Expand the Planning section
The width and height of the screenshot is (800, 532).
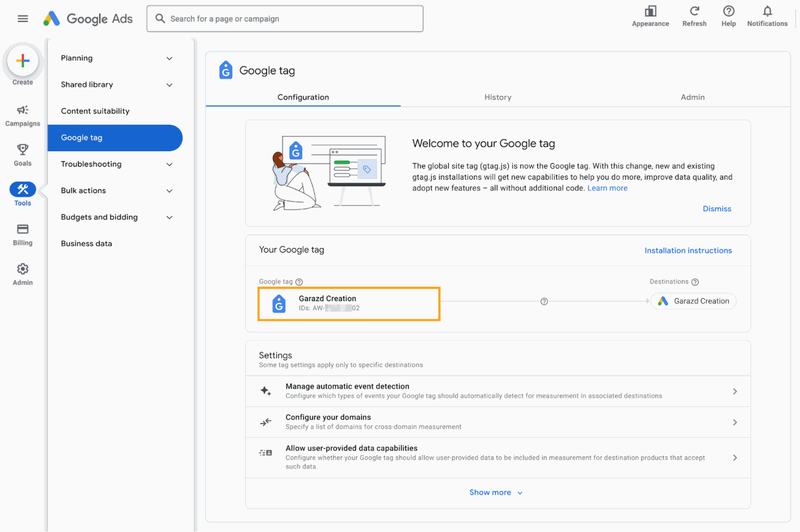(169, 58)
